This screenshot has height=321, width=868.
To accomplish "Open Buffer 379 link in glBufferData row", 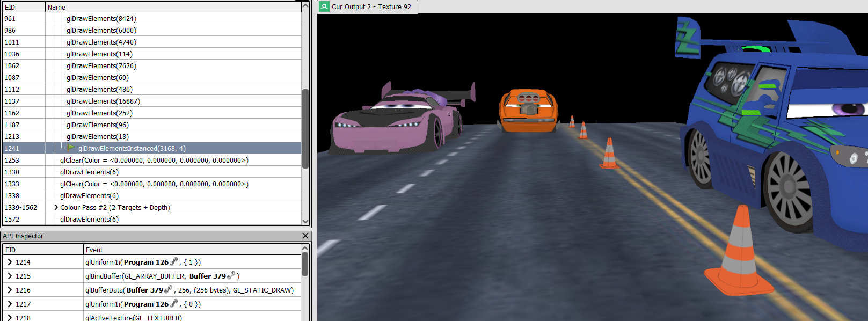I will pos(144,290).
